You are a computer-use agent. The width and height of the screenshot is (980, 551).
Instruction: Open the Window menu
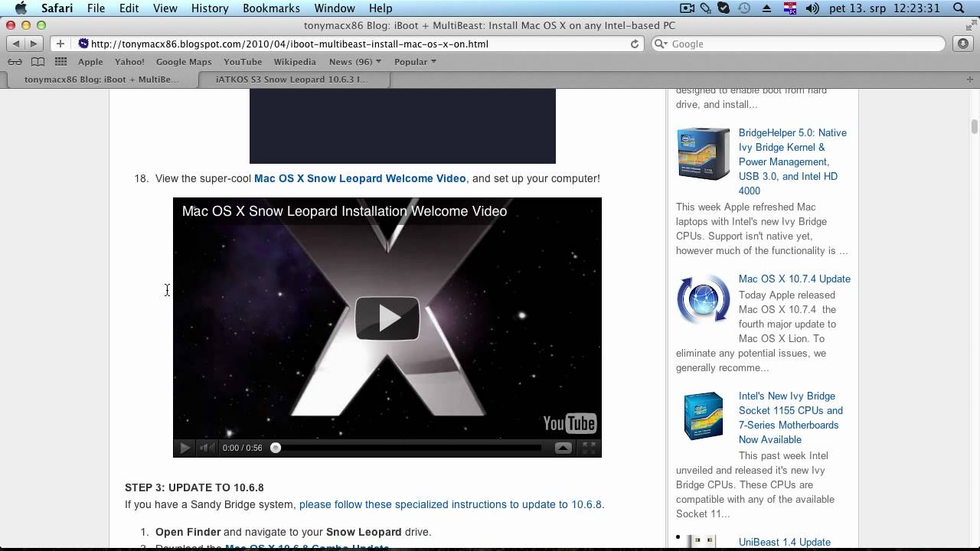[x=335, y=8]
